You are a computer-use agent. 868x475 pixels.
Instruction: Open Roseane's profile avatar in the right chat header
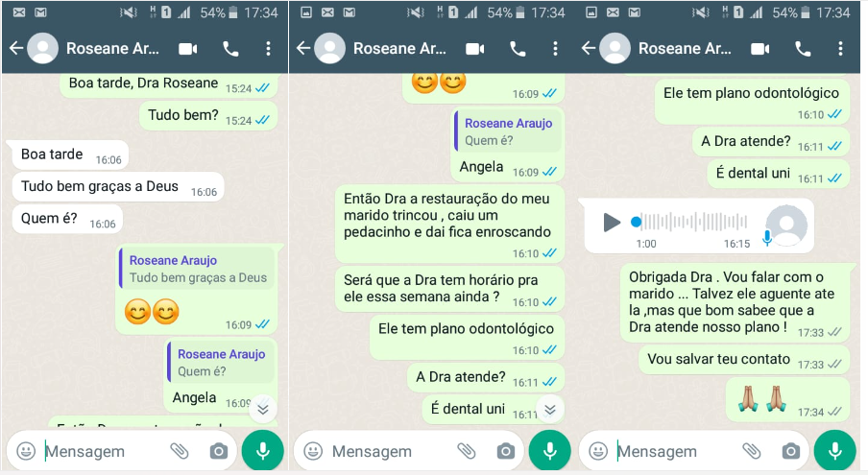pyautogui.click(x=615, y=48)
